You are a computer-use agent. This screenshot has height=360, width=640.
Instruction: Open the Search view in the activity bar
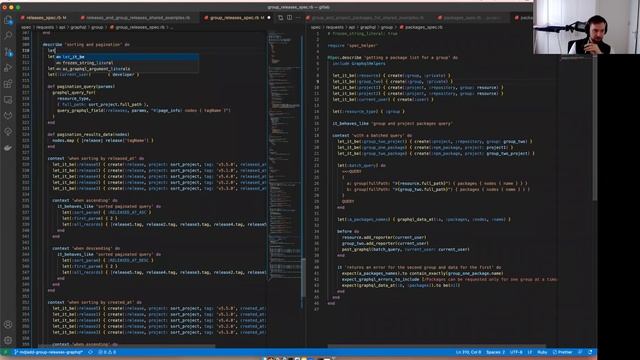[x=8, y=36]
